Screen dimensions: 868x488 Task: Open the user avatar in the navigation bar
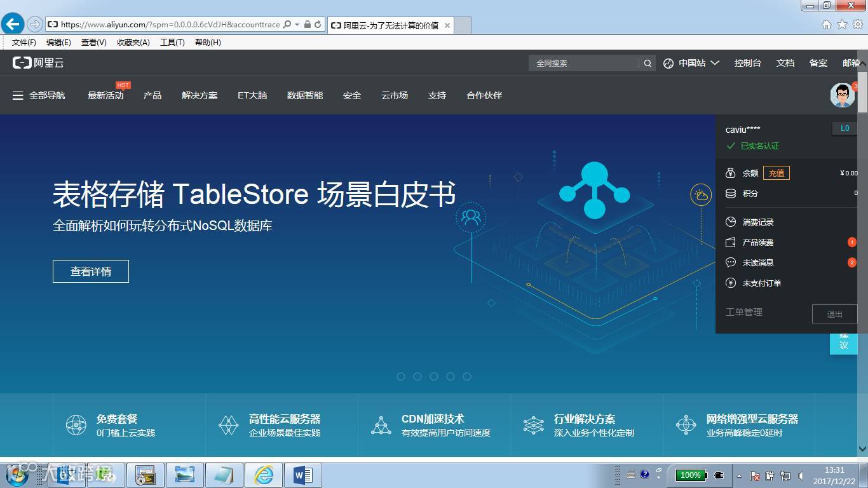tap(843, 95)
